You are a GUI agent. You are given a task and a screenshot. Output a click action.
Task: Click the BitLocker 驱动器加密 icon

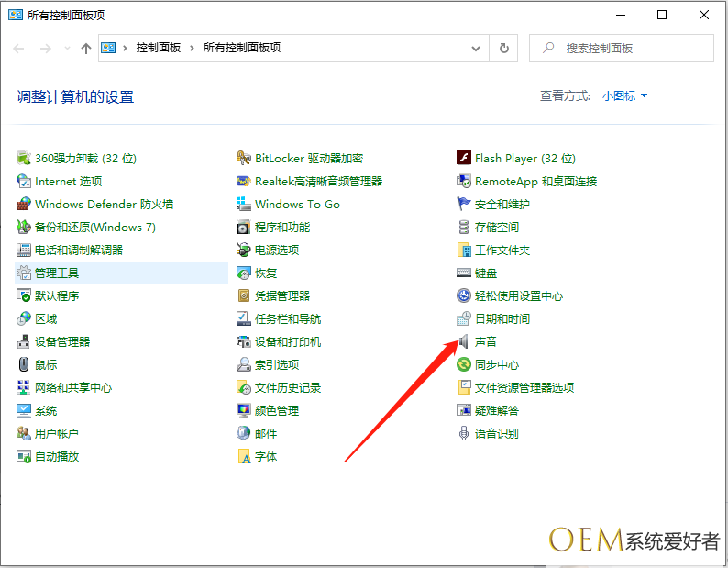[244, 158]
